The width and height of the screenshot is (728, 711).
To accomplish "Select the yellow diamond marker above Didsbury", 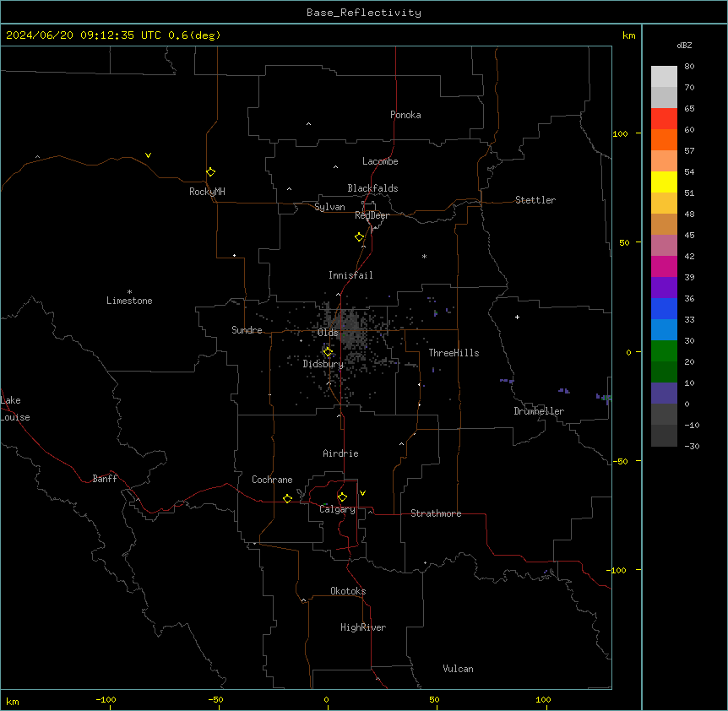I will [328, 352].
